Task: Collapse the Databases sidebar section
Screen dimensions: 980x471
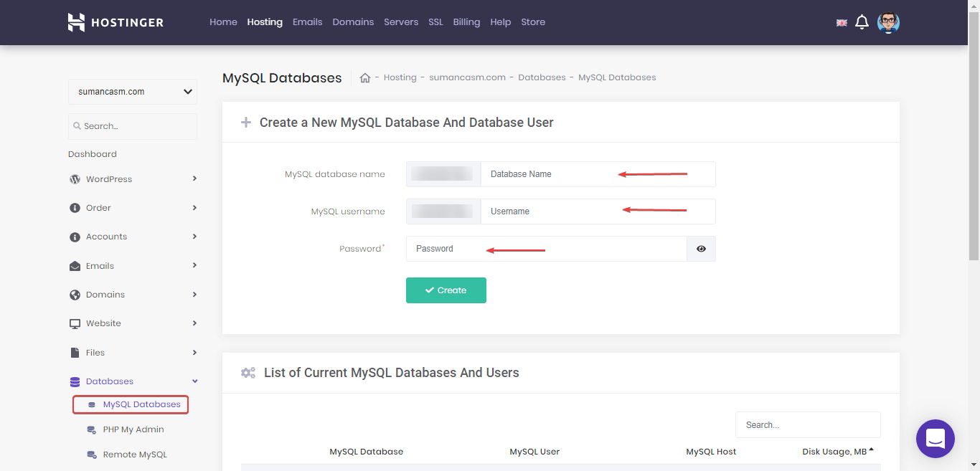Action: pyautogui.click(x=194, y=381)
